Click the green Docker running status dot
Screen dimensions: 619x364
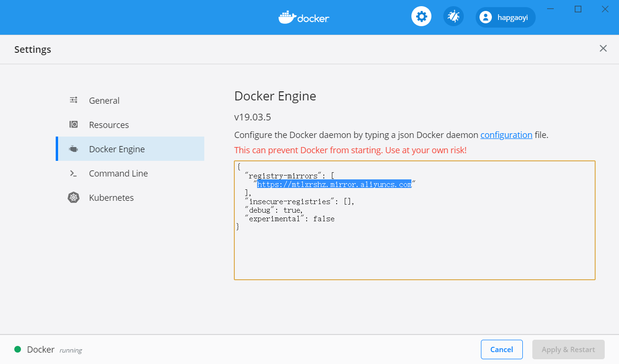pyautogui.click(x=18, y=349)
